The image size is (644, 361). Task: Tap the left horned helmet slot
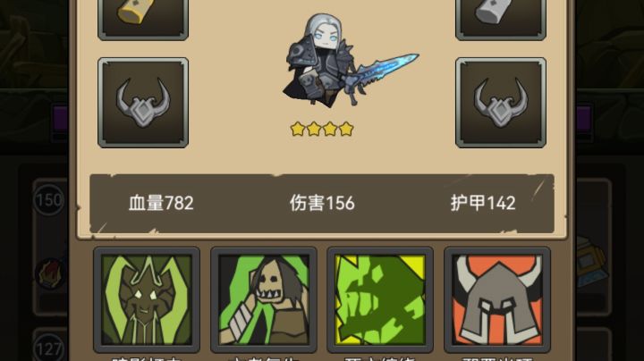[143, 103]
